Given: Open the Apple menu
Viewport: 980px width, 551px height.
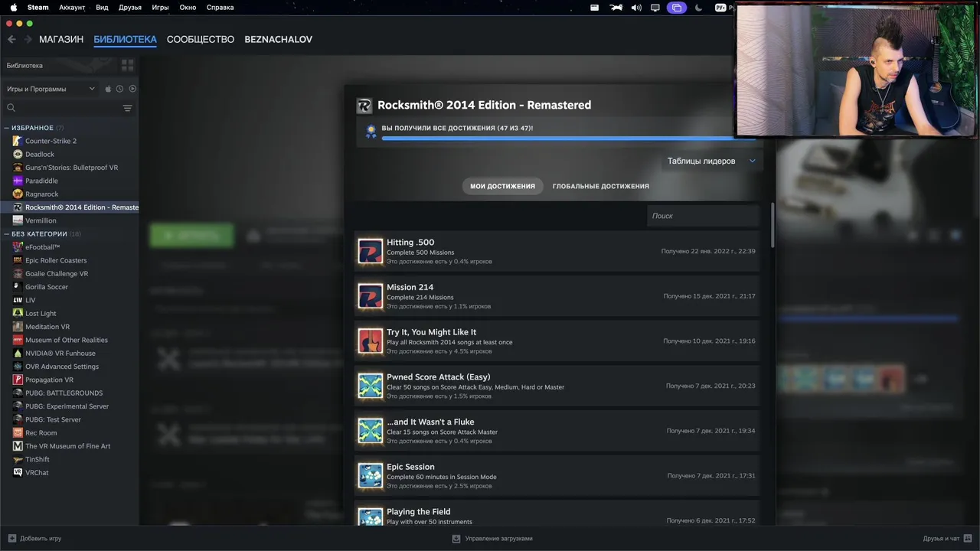Looking at the screenshot, I should [x=13, y=8].
